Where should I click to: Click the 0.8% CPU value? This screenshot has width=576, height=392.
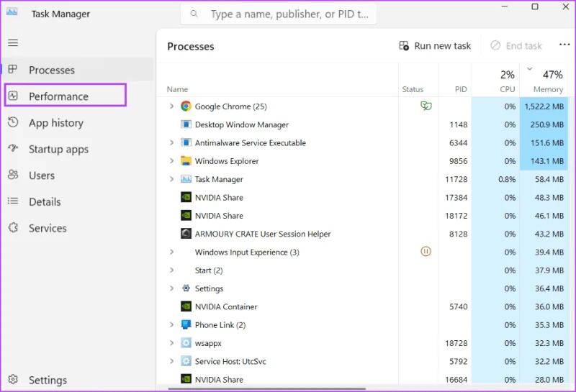(x=507, y=180)
